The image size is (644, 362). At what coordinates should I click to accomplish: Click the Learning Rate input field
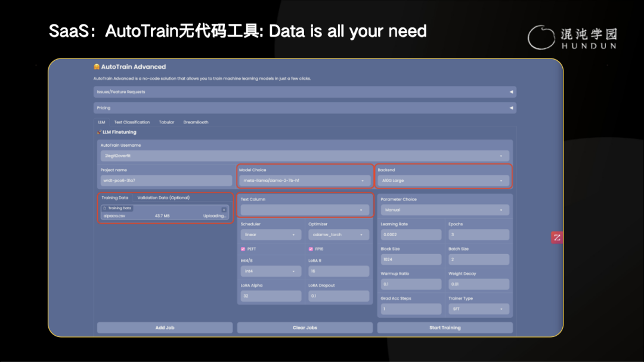(411, 234)
